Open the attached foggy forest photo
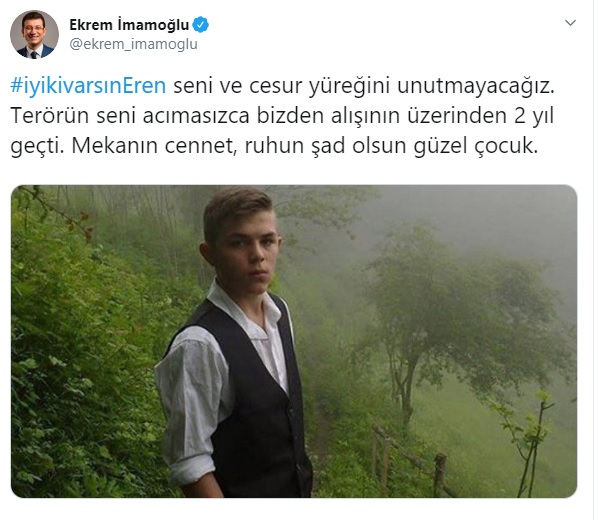This screenshot has height=520, width=598. pyautogui.click(x=294, y=341)
